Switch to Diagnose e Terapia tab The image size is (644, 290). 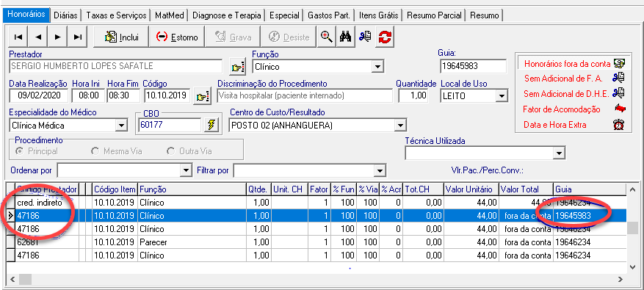(x=227, y=15)
